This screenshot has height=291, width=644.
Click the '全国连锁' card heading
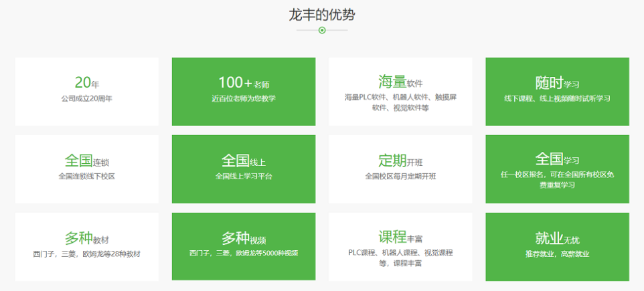point(86,161)
